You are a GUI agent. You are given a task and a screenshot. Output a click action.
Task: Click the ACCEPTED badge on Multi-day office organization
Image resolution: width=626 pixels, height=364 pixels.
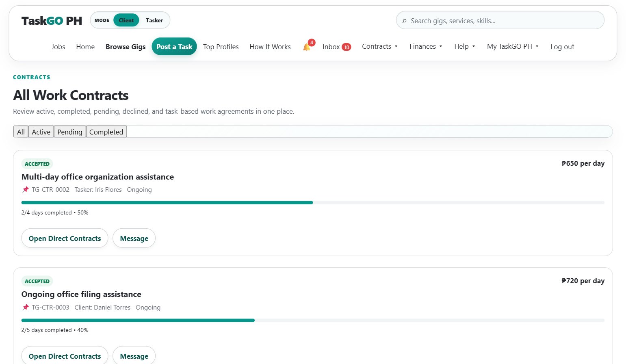(37, 164)
